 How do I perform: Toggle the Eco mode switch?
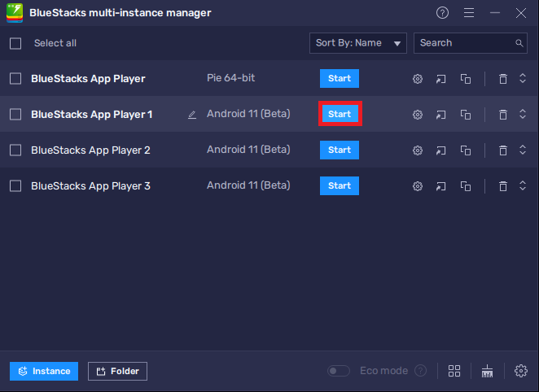point(338,371)
